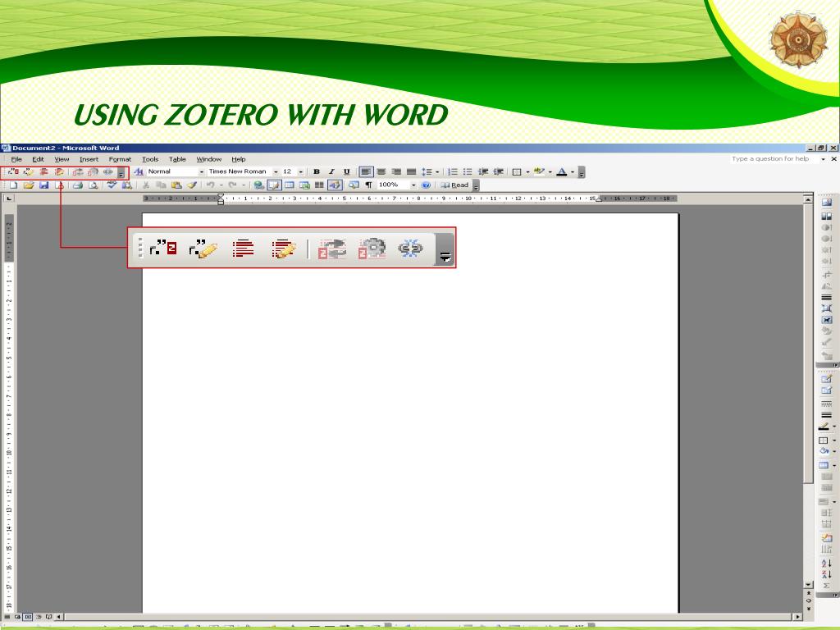Expand the Font Color dropdown arrow
The height and width of the screenshot is (630, 840).
pyautogui.click(x=572, y=172)
